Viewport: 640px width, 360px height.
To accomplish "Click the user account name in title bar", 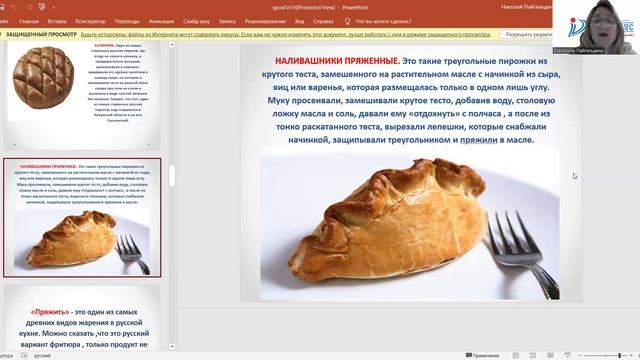I will pos(526,7).
